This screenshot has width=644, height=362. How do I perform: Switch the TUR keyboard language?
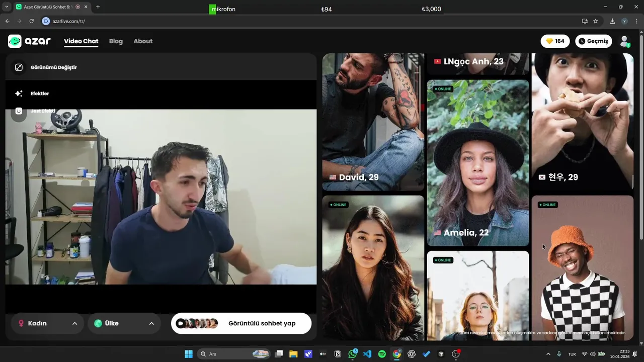pyautogui.click(x=572, y=354)
